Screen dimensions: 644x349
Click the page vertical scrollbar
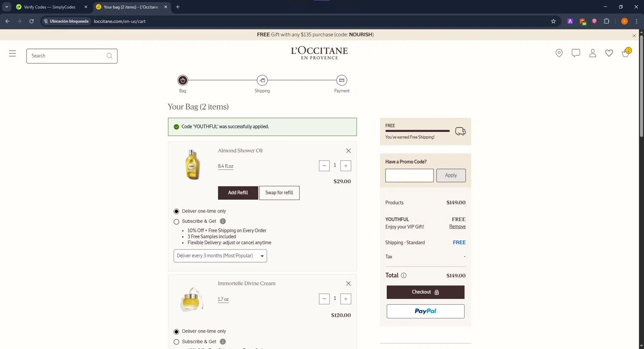[641, 86]
